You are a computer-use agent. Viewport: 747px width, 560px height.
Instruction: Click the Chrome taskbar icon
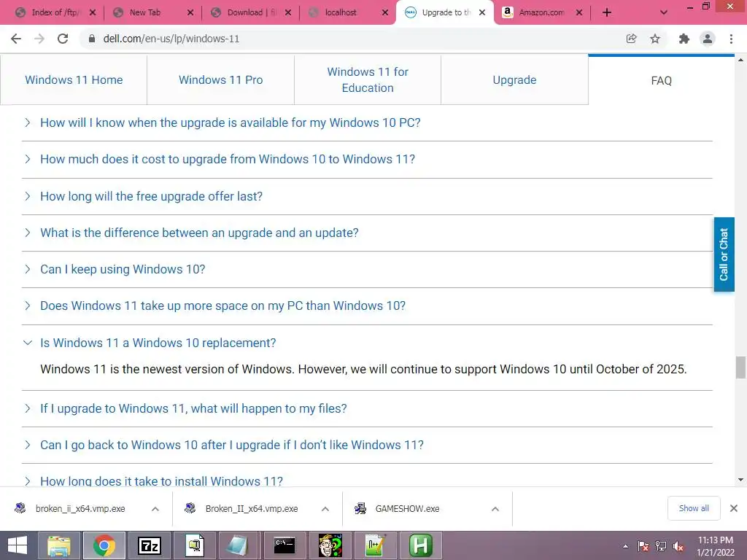104,545
